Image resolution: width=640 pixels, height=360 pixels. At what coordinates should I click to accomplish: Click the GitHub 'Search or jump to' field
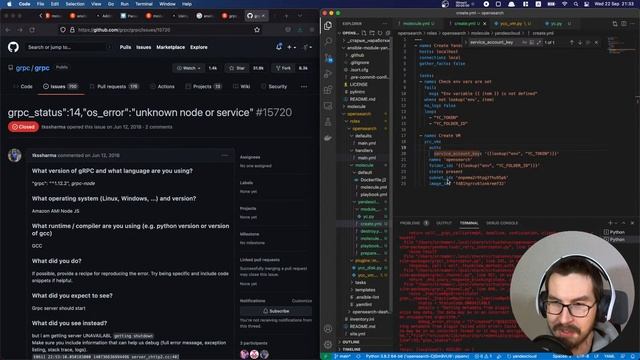(68, 47)
